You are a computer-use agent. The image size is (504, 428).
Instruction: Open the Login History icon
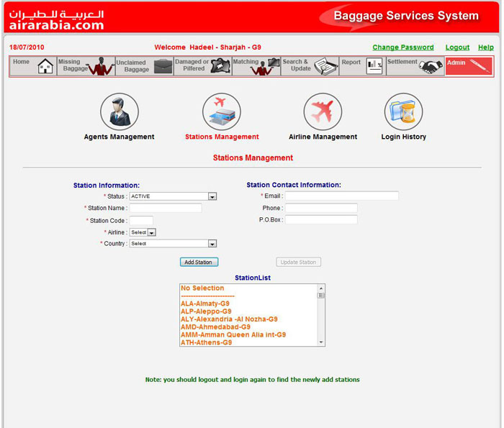pos(403,111)
